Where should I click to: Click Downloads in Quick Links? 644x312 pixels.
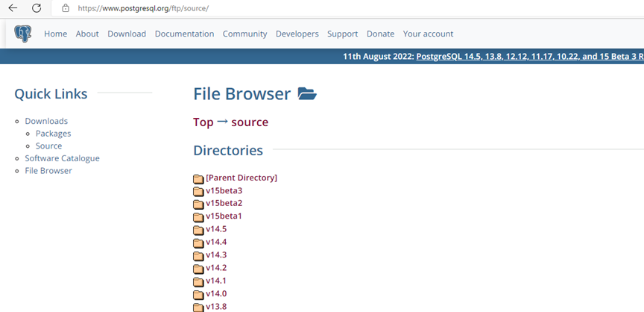point(46,121)
